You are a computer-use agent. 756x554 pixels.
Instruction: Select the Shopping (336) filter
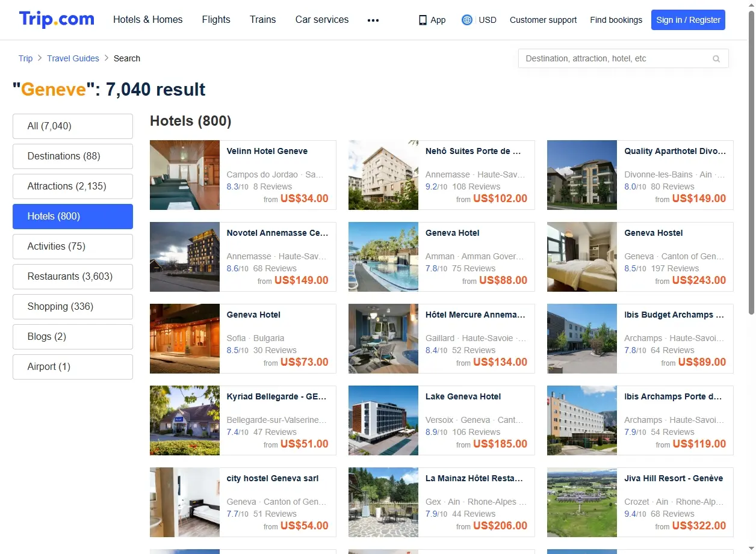click(73, 307)
